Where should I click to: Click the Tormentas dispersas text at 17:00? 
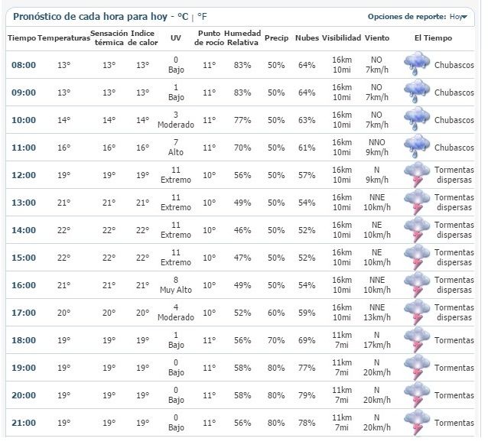click(454, 312)
